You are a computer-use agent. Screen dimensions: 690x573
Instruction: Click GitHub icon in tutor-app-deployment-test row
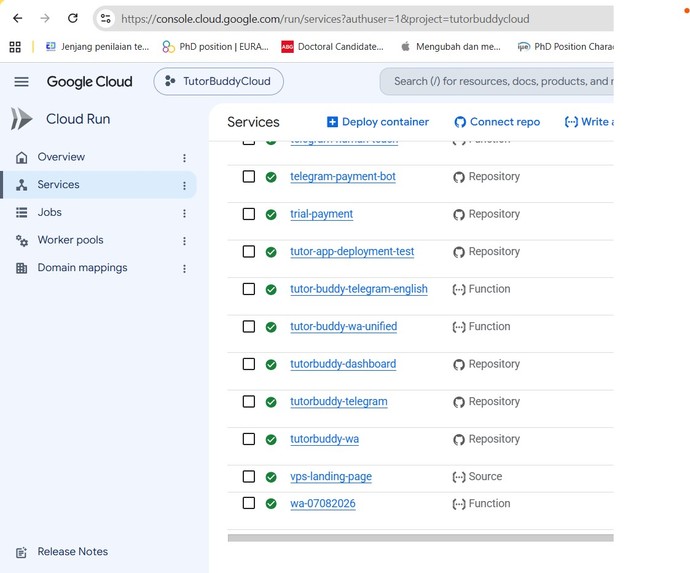pos(459,252)
